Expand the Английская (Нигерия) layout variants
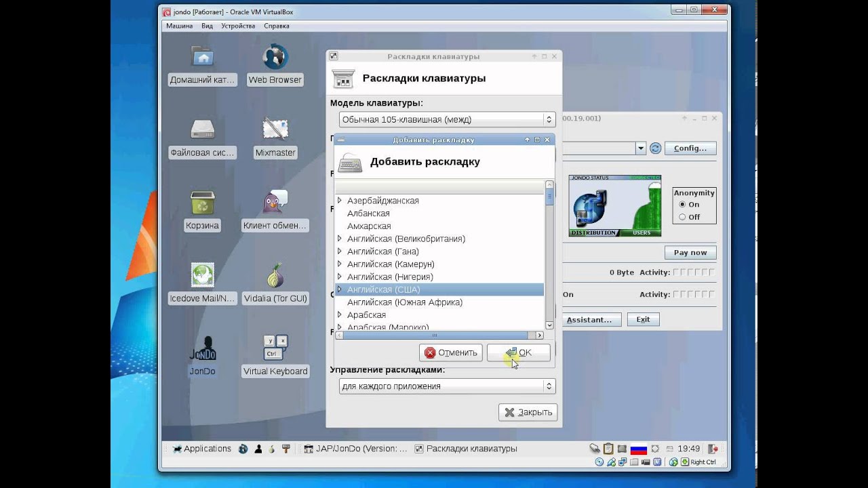 [340, 277]
